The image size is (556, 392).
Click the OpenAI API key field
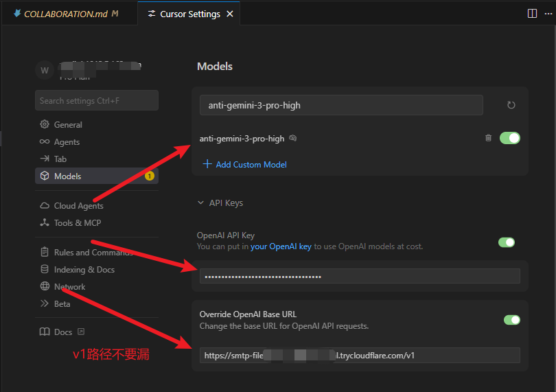(360, 276)
